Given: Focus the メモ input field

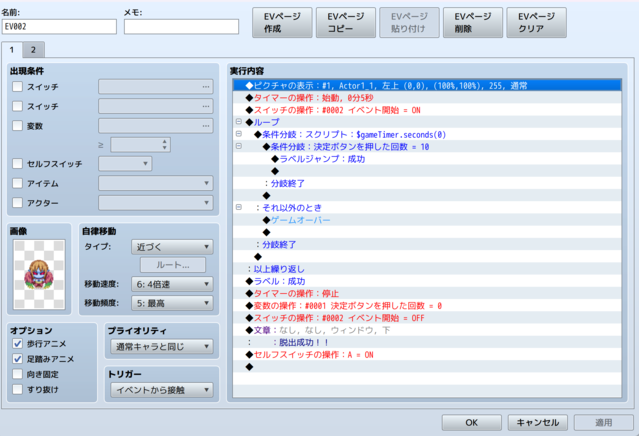Looking at the screenshot, I should click(x=181, y=27).
